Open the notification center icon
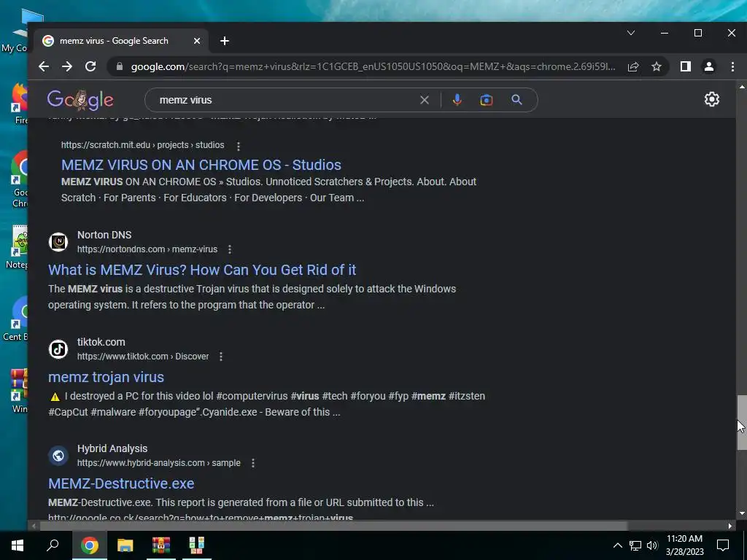 pyautogui.click(x=723, y=545)
